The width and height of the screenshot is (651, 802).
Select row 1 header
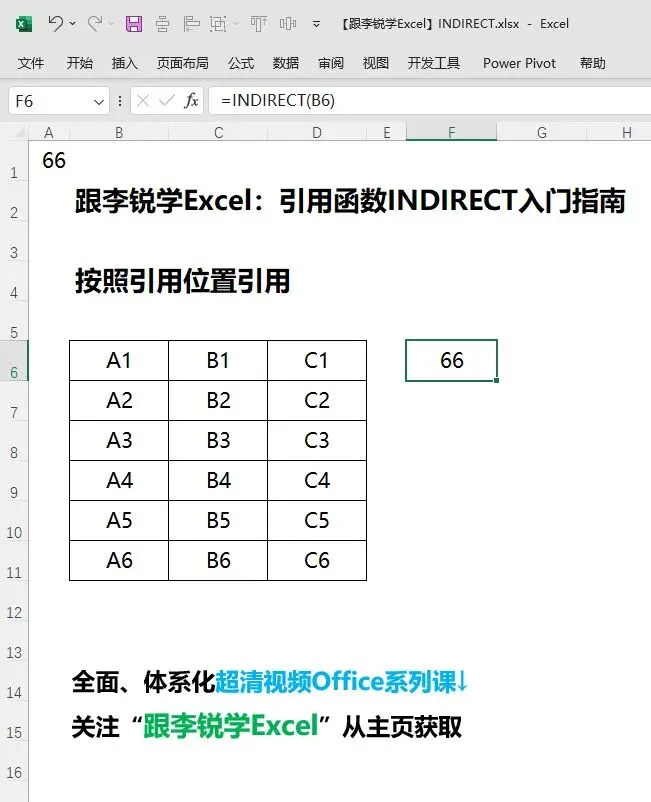[14, 161]
